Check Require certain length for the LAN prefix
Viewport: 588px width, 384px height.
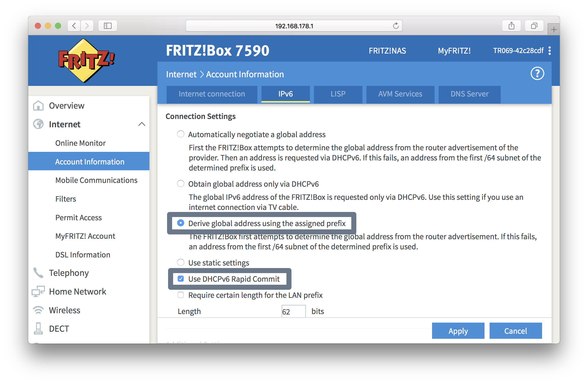click(x=181, y=295)
